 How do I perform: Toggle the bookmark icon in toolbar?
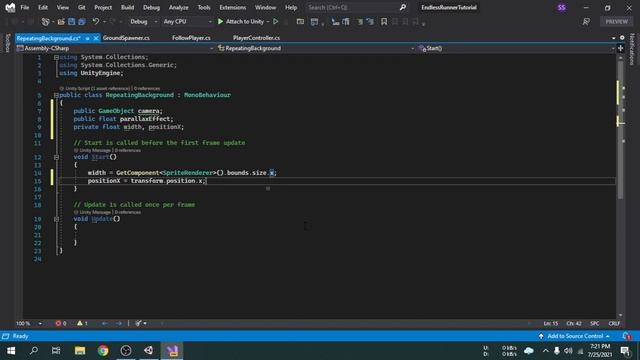click(x=384, y=22)
